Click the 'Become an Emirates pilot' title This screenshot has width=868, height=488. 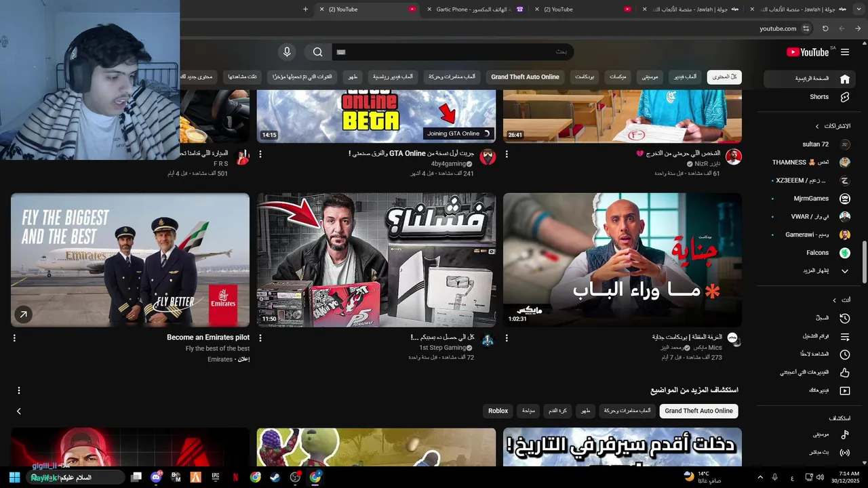tap(208, 338)
